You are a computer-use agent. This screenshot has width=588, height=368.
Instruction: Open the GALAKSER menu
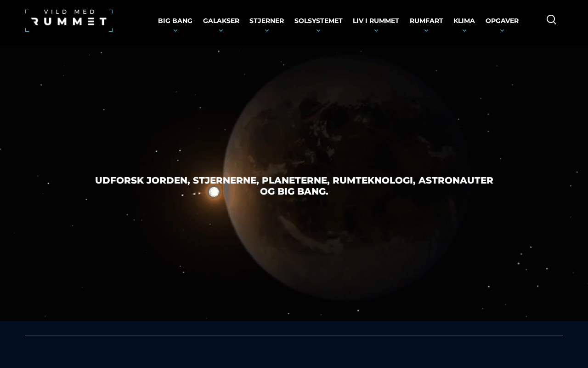(x=221, y=21)
